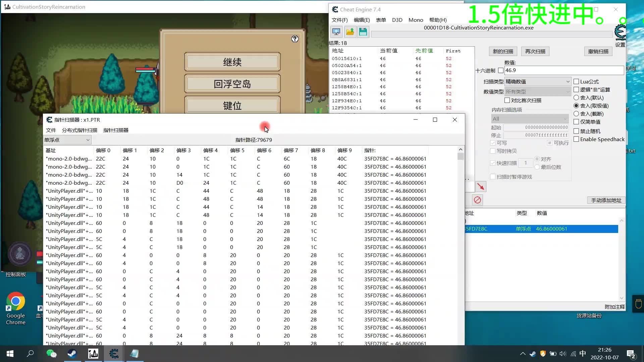The height and width of the screenshot is (362, 644).
Task: Open the single float type dropdown
Action: click(x=67, y=140)
